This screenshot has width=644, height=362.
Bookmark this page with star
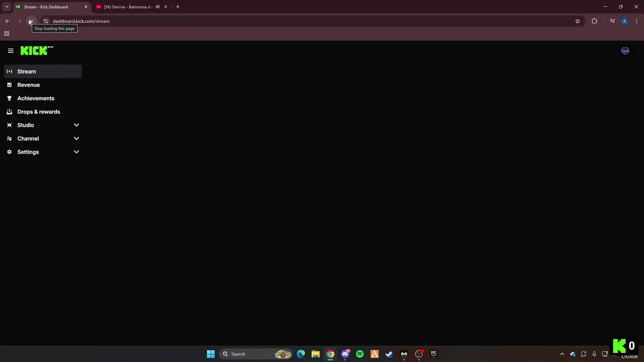coord(578,21)
